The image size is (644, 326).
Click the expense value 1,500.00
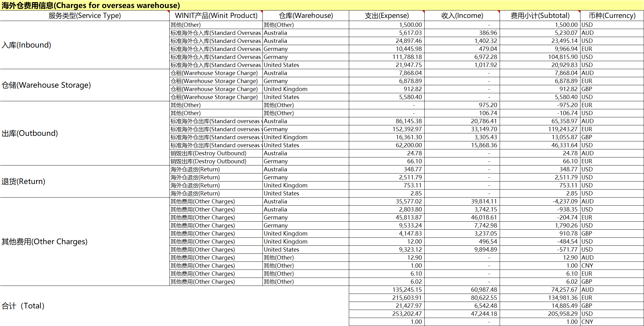pos(387,25)
